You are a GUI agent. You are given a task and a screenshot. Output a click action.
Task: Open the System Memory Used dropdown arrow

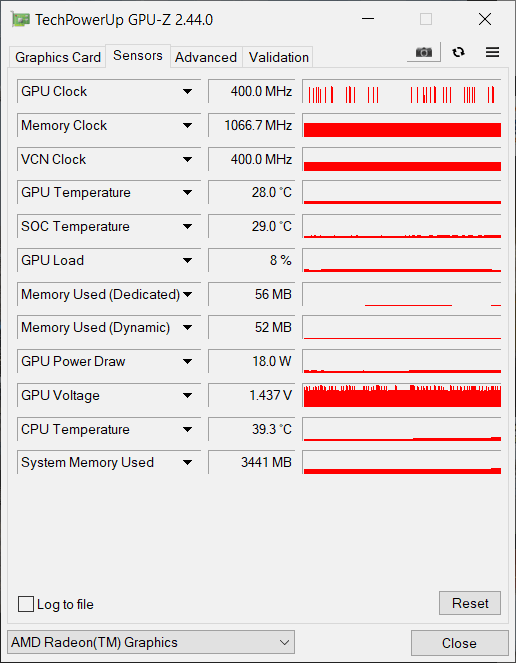coord(187,463)
